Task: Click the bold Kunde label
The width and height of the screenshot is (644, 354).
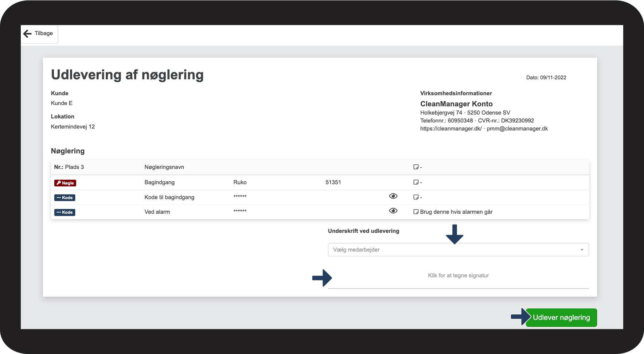Action: coord(60,93)
